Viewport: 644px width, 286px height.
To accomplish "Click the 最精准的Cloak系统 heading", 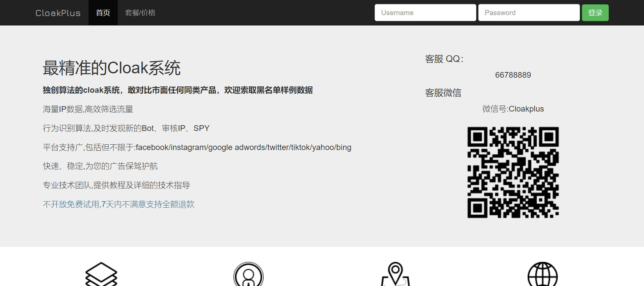I will (x=112, y=68).
